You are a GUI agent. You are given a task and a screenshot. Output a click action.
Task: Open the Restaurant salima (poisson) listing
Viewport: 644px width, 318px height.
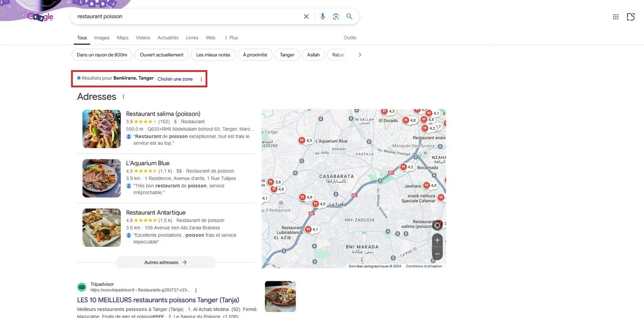[x=163, y=114]
